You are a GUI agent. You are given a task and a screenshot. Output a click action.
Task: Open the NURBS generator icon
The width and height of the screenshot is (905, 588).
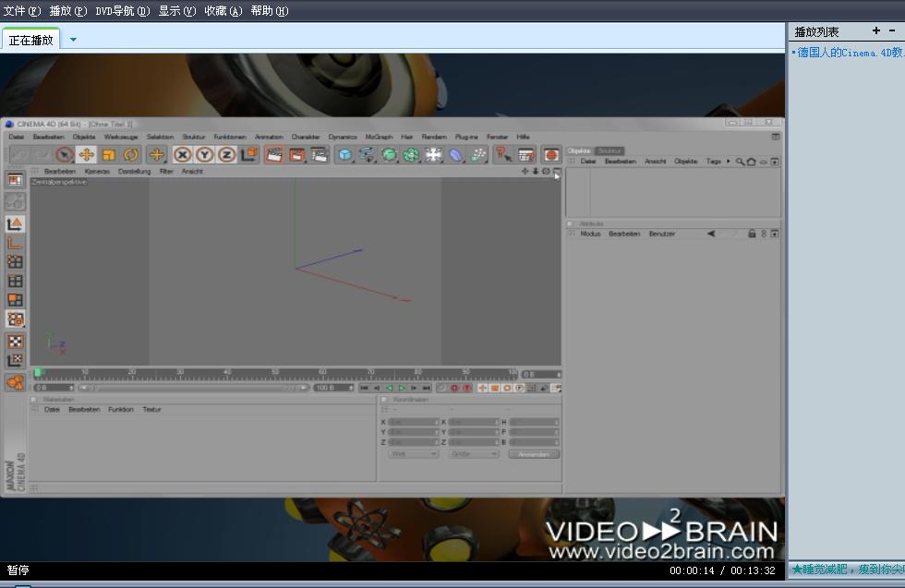coord(389,154)
